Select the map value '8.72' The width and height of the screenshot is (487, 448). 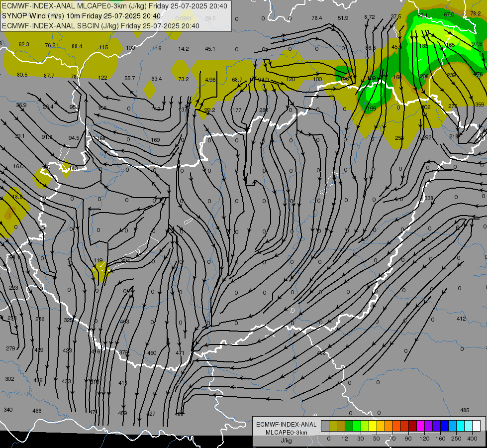click(369, 17)
